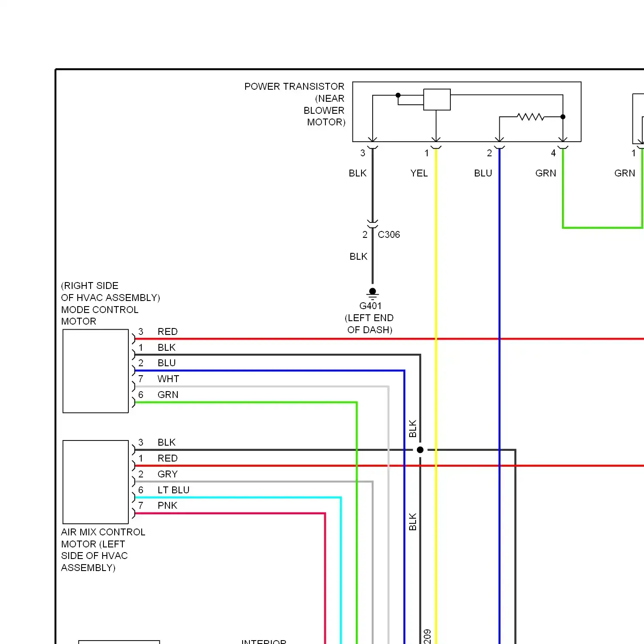Click the GRY wire label

click(167, 474)
